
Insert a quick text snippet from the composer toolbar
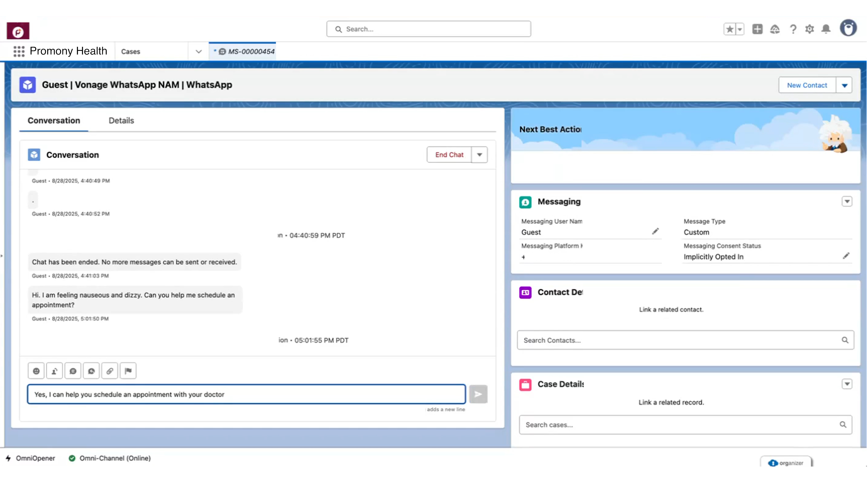click(73, 371)
